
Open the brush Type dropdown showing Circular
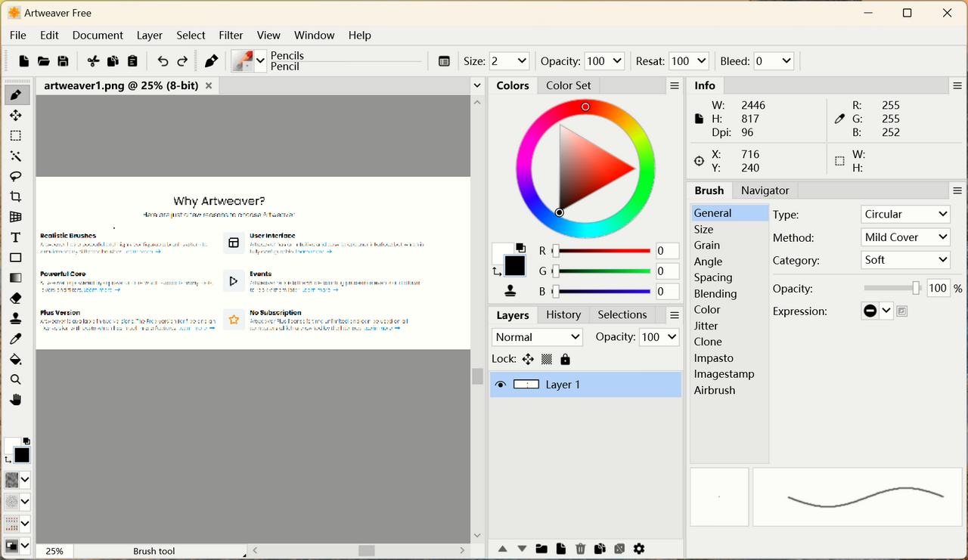[904, 214]
